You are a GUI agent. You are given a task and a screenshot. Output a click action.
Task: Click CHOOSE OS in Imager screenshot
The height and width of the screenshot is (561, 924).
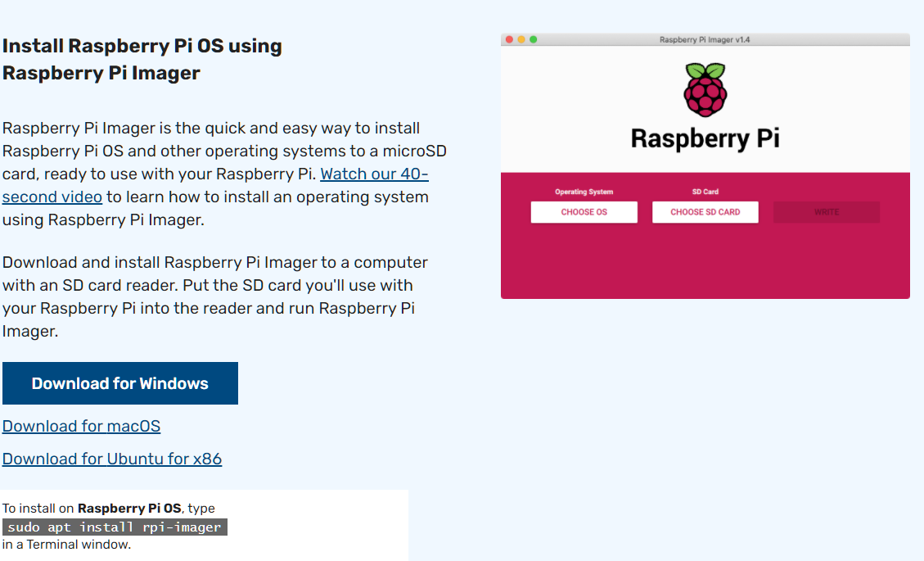point(584,212)
